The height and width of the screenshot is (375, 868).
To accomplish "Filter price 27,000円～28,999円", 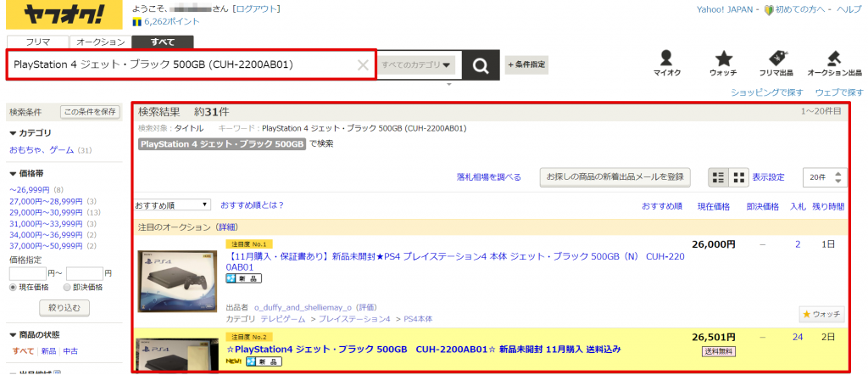I will coord(46,201).
